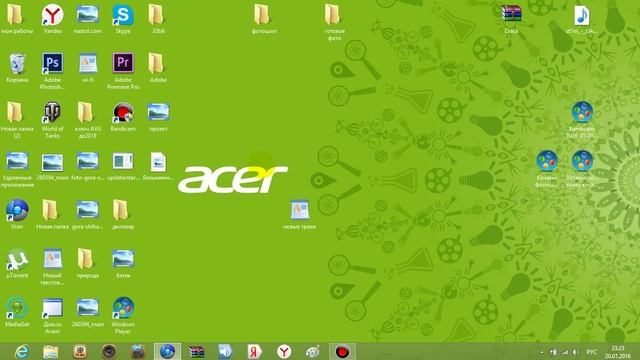Image resolution: width=640 pixels, height=360 pixels.
Task: Open the wireless signal tray icon
Action: [564, 352]
